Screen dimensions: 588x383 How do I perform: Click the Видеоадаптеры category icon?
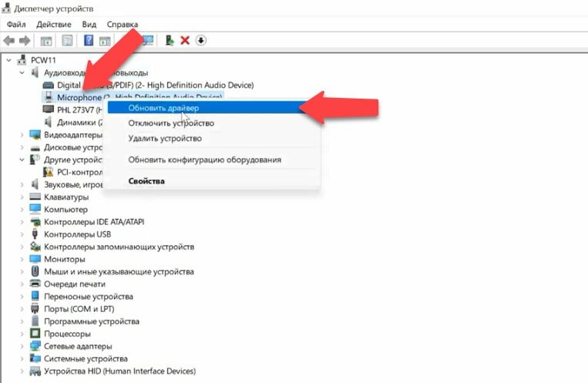click(35, 135)
